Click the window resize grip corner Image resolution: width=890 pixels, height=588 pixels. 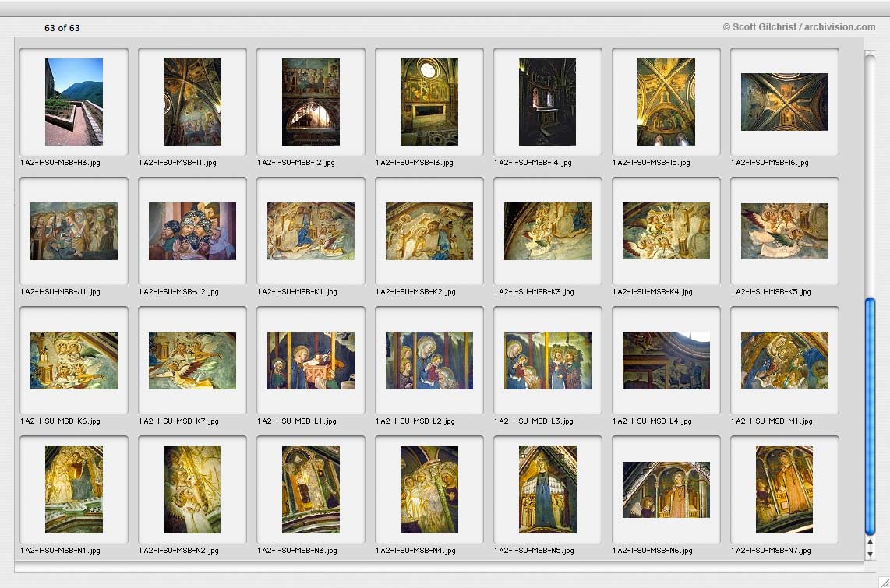(x=885, y=583)
